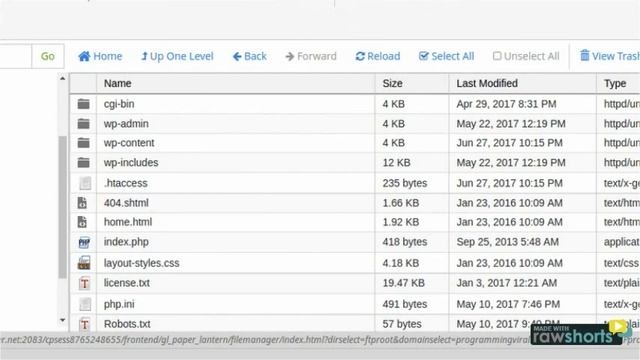
Task: Choose Select All files
Action: (447, 56)
